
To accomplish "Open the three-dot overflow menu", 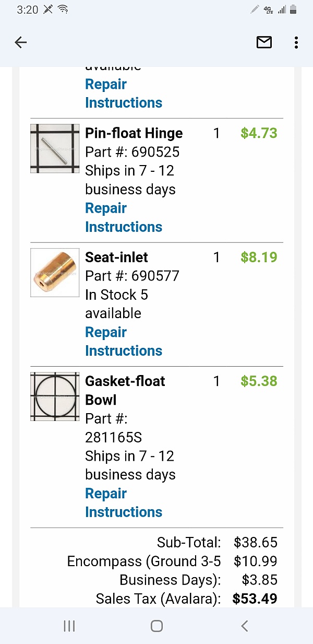I will 296,43.
